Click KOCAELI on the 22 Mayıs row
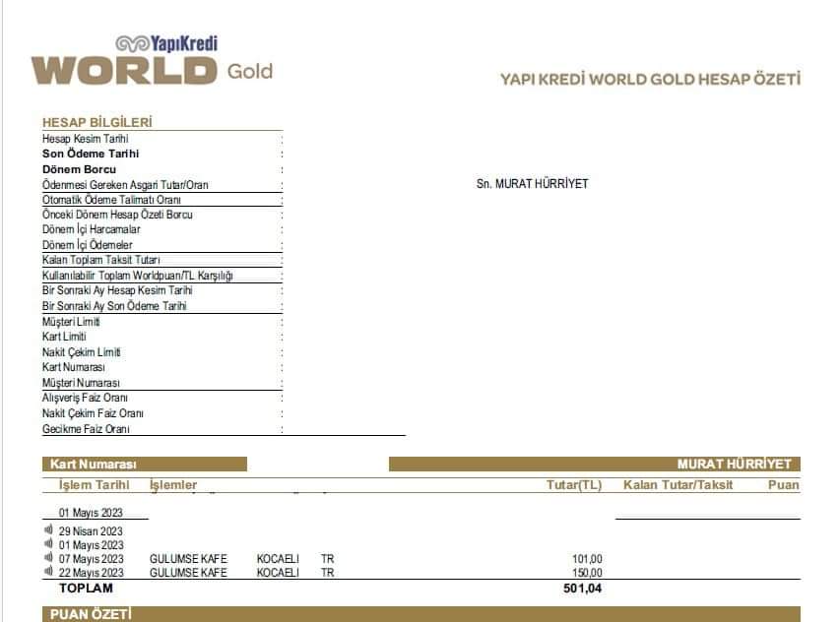Image resolution: width=840 pixels, height=622 pixels. pos(278,573)
